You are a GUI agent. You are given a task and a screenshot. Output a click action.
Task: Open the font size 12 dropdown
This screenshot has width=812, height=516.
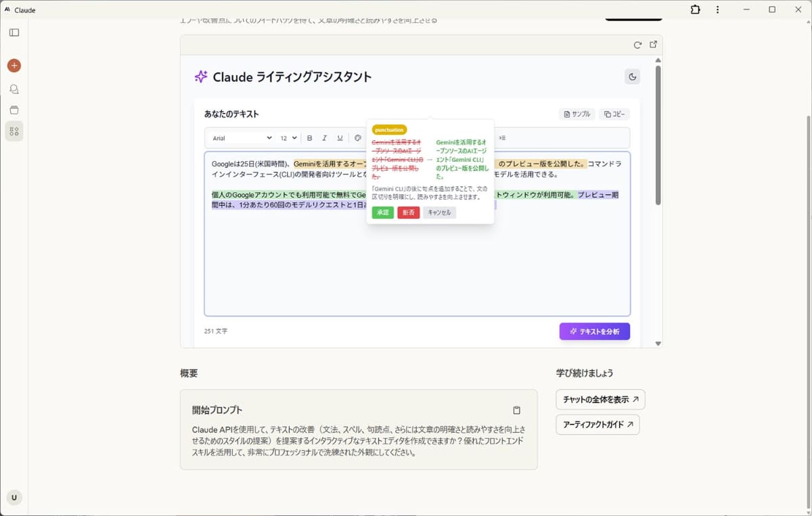(289, 138)
